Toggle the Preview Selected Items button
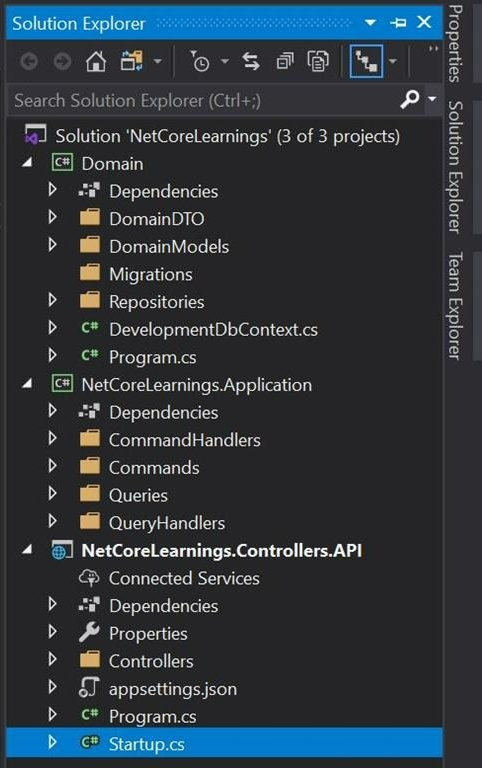The image size is (482, 768). point(366,61)
